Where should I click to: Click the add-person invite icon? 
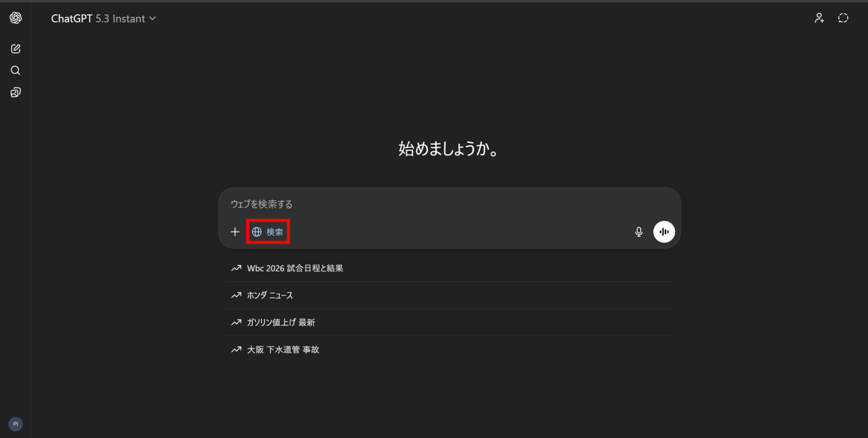coord(819,18)
